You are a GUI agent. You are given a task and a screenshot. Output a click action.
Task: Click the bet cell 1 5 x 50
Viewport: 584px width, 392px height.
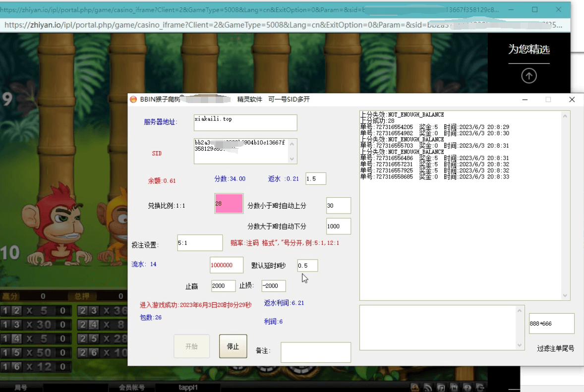[x=37, y=352]
